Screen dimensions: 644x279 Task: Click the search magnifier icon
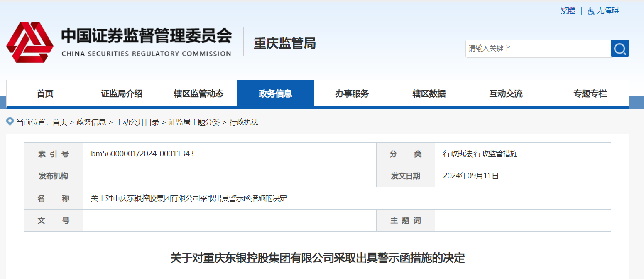[620, 48]
